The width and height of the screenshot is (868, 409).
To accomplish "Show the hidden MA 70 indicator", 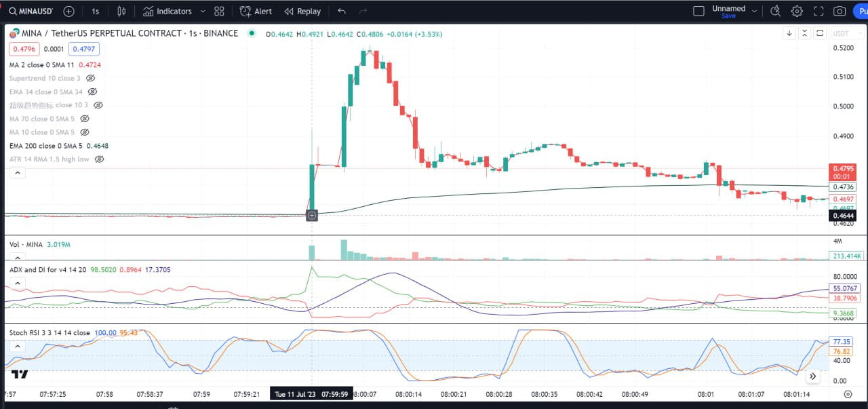I will [85, 119].
